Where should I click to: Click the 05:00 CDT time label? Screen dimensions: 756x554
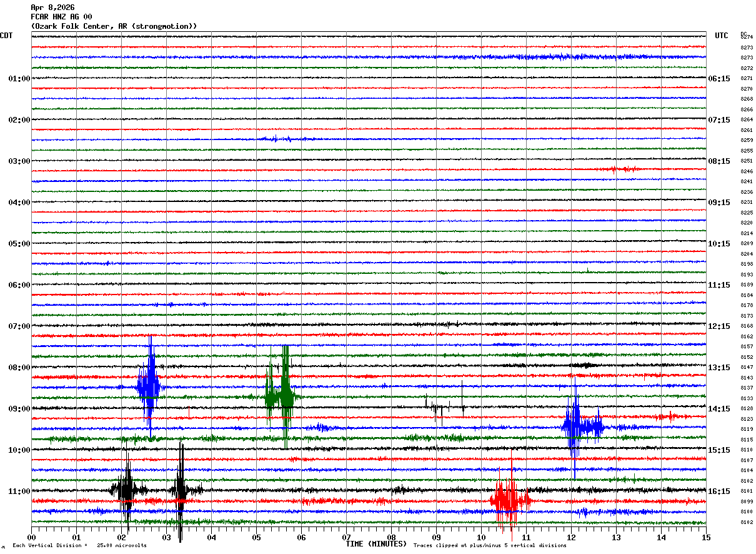point(19,244)
